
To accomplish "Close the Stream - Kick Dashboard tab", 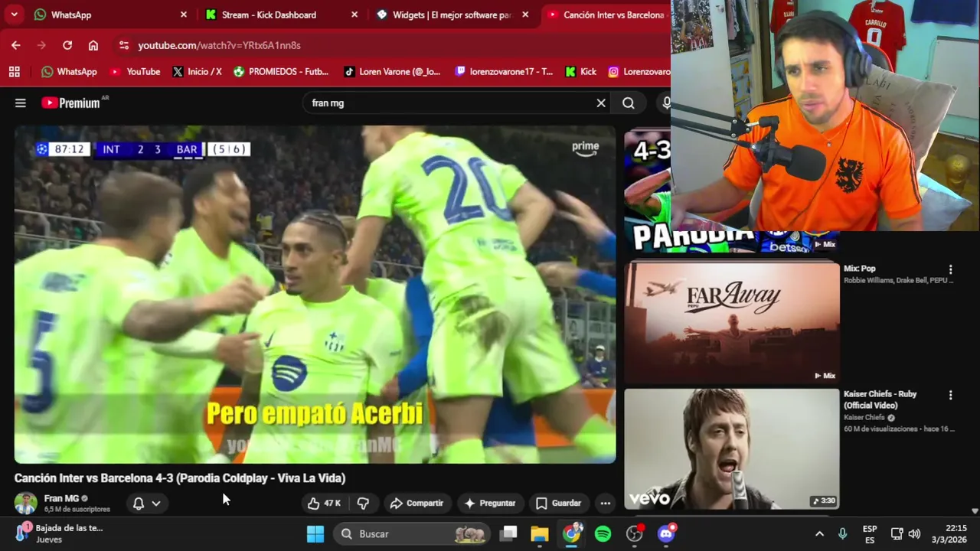I will [354, 15].
